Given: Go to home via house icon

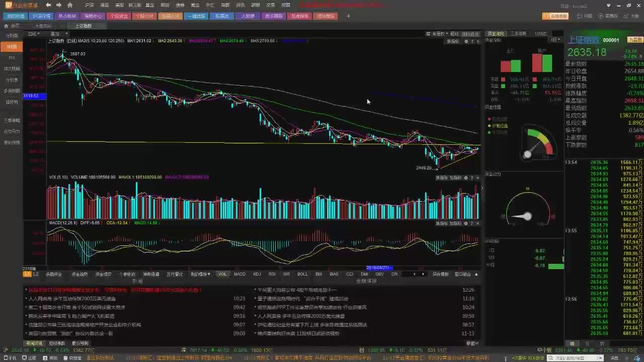Looking at the screenshot, I should (70, 5).
